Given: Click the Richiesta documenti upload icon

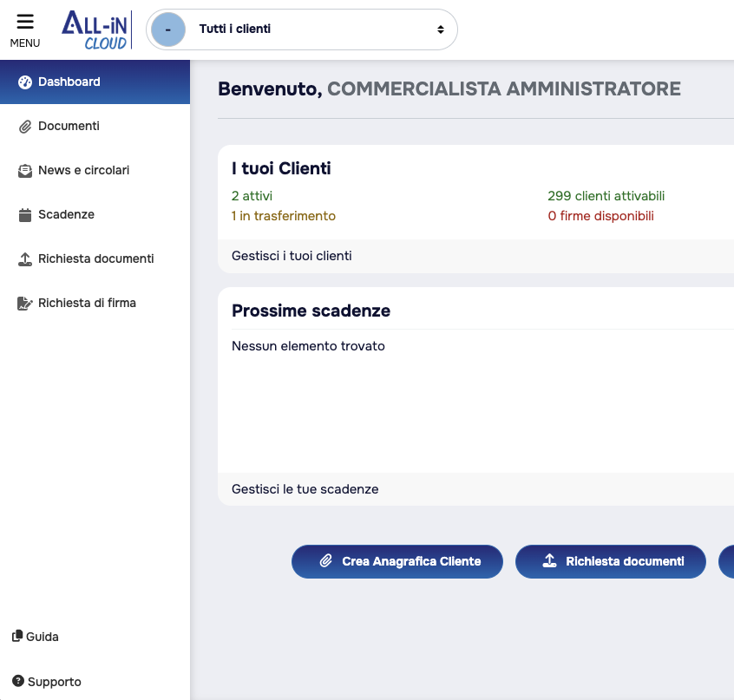Looking at the screenshot, I should 25,259.
